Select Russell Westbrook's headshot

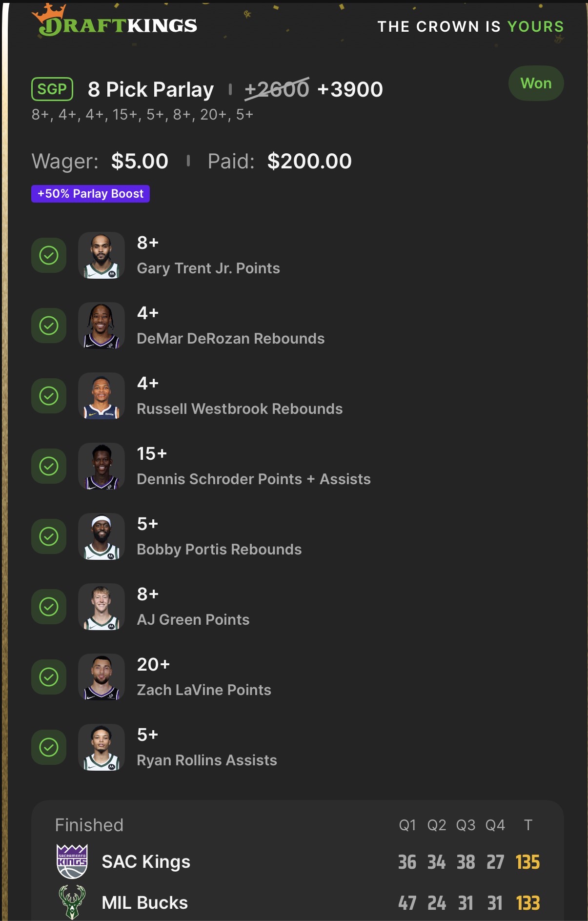(101, 396)
